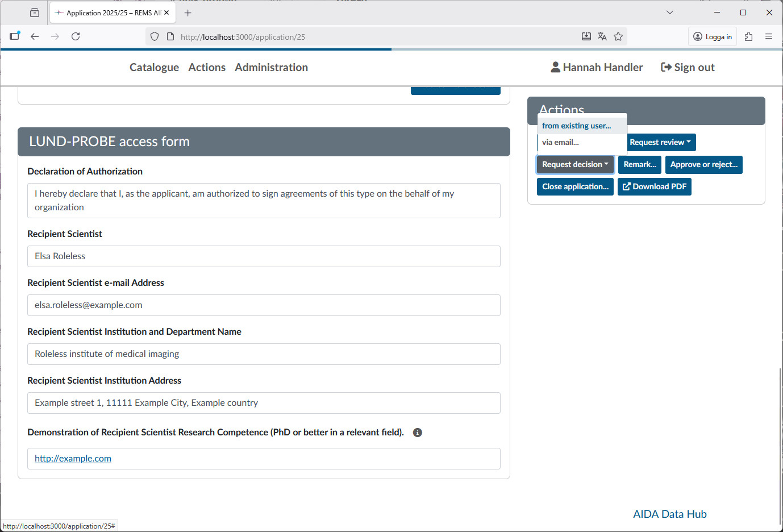
Task: Open the http://example.com competence link
Action: click(x=73, y=458)
